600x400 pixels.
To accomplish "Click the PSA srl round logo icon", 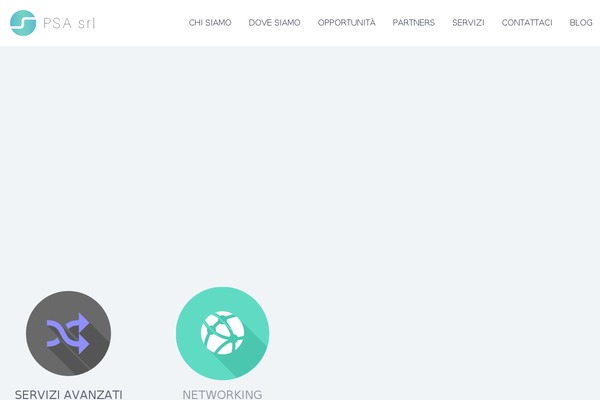I will pyautogui.click(x=23, y=23).
